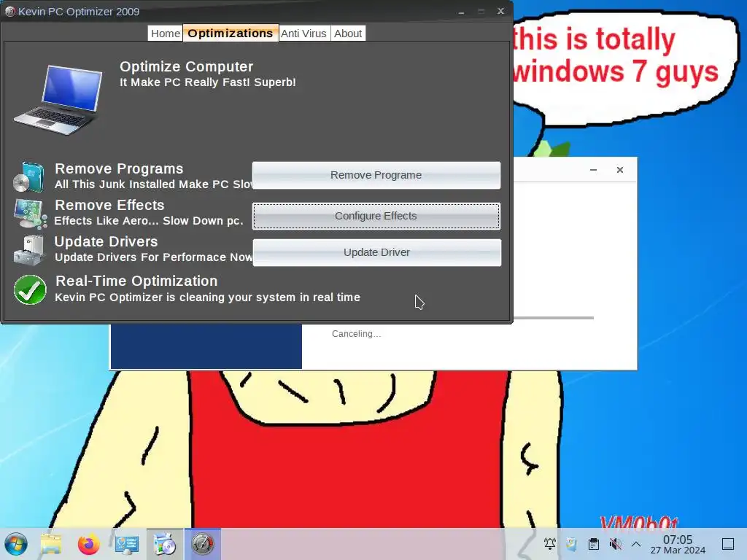Switch to the Home tab
This screenshot has height=560, width=747.
pyautogui.click(x=165, y=34)
